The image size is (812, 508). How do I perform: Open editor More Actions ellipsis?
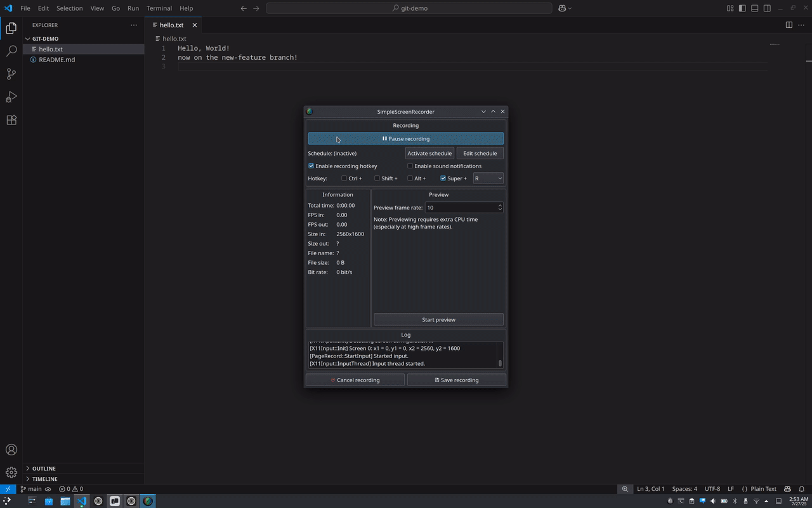tap(801, 25)
